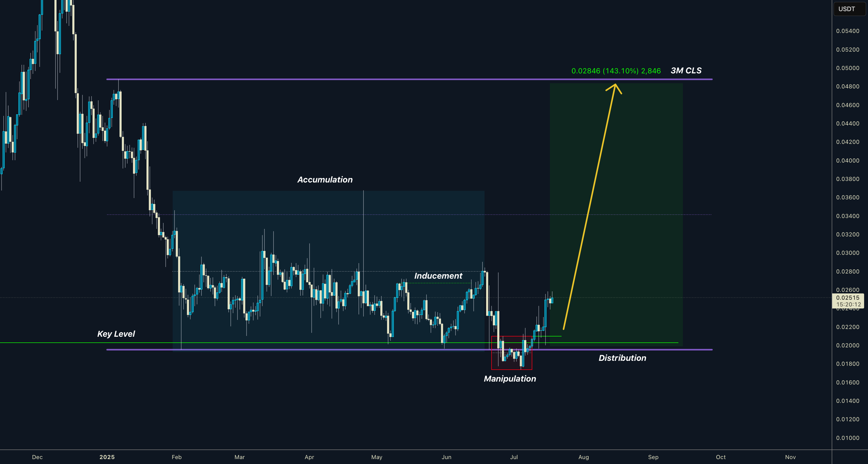
Task: Select the Distribution text label
Action: click(x=622, y=358)
